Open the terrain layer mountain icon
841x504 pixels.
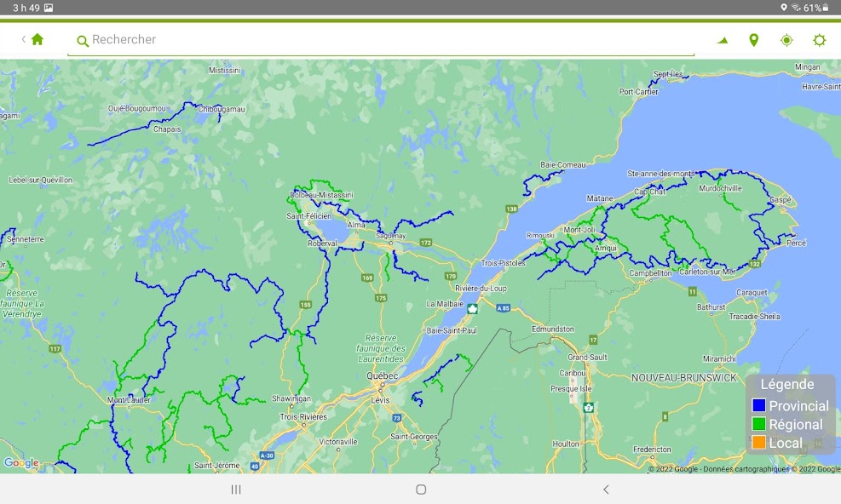[723, 40]
